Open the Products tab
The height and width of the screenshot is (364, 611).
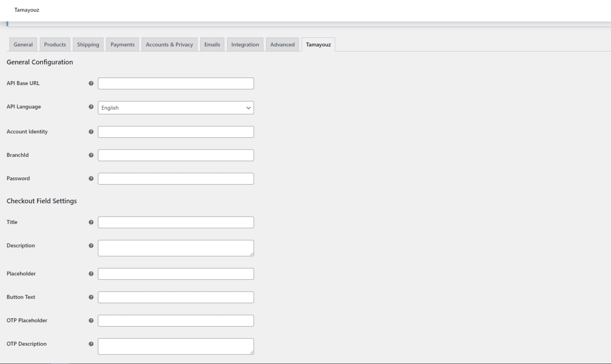coord(55,45)
